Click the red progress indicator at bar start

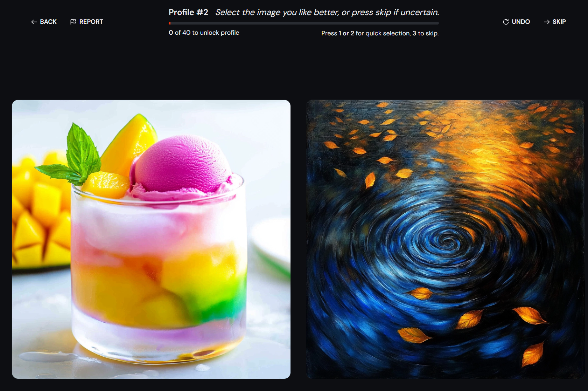pyautogui.click(x=170, y=23)
